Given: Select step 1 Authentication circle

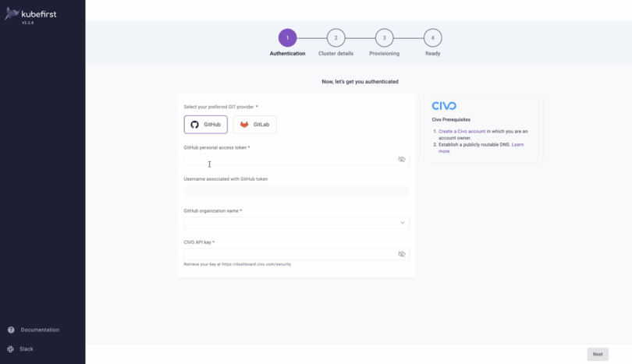Looking at the screenshot, I should [x=287, y=38].
